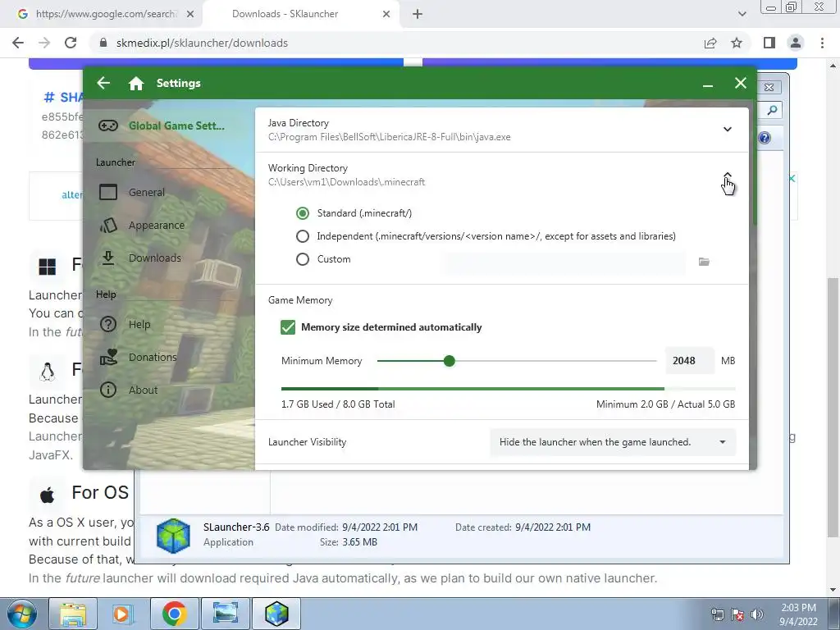Go back using Settings back arrow
The image size is (840, 630).
tap(103, 83)
